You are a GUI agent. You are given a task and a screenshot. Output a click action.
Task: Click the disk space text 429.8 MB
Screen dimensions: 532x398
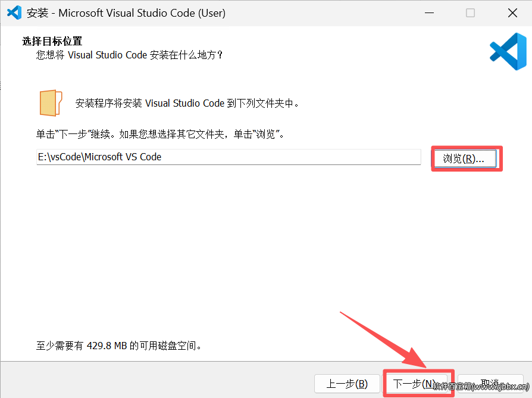[107, 346]
